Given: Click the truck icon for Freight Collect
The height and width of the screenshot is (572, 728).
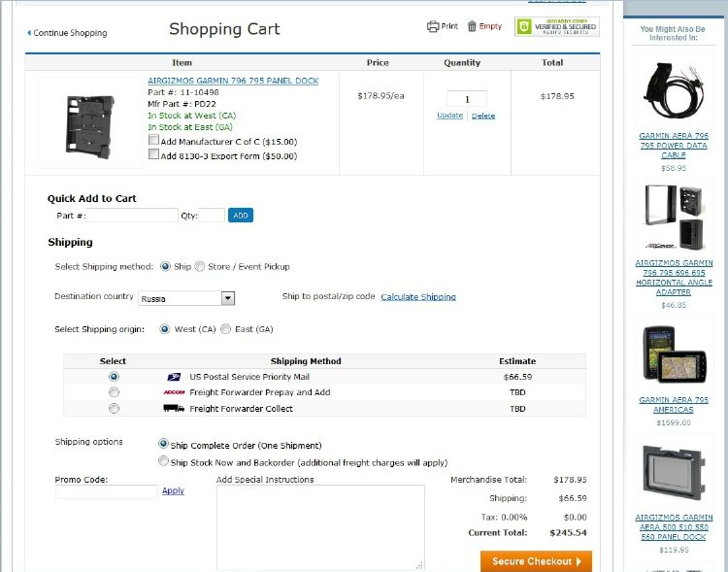Looking at the screenshot, I should point(174,409).
